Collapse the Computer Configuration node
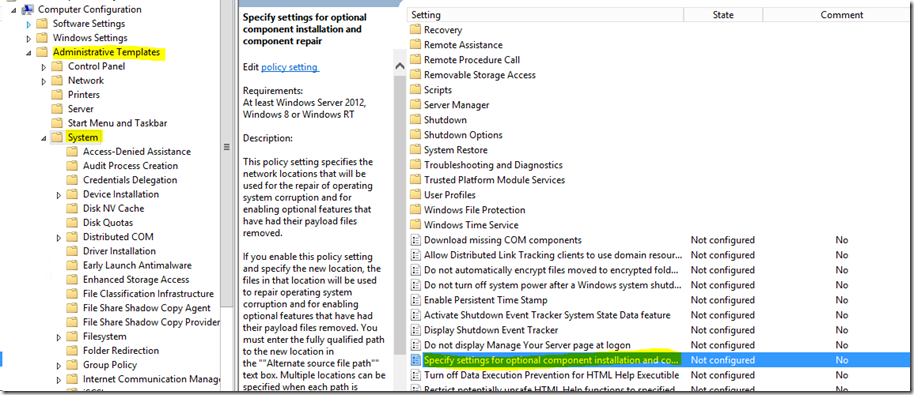The height and width of the screenshot is (395, 914). coord(14,10)
